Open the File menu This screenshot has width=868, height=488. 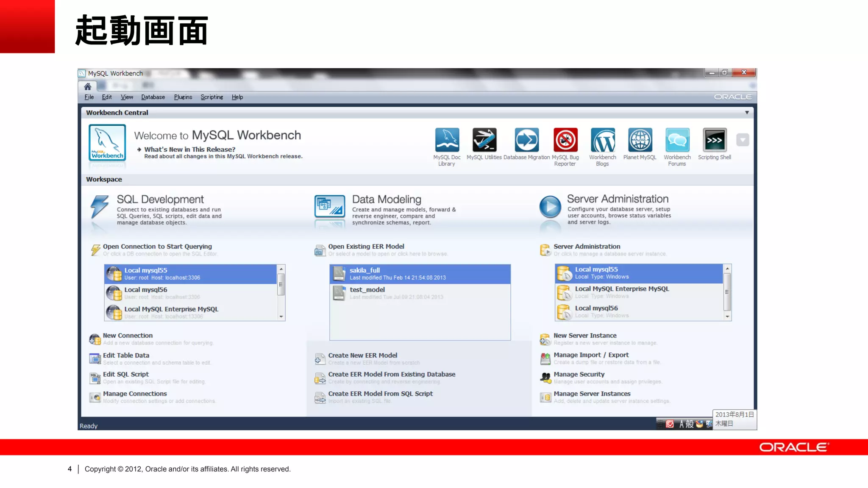coord(89,97)
